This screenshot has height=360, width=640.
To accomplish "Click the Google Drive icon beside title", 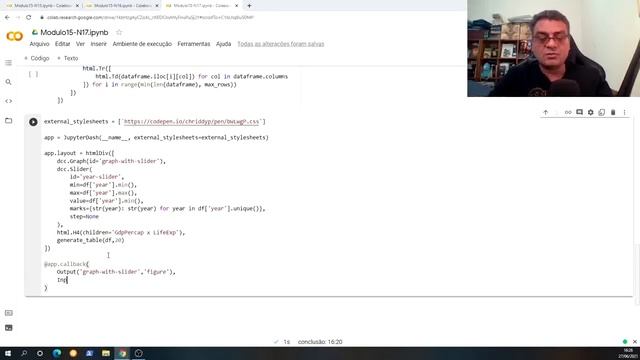I will point(35,32).
